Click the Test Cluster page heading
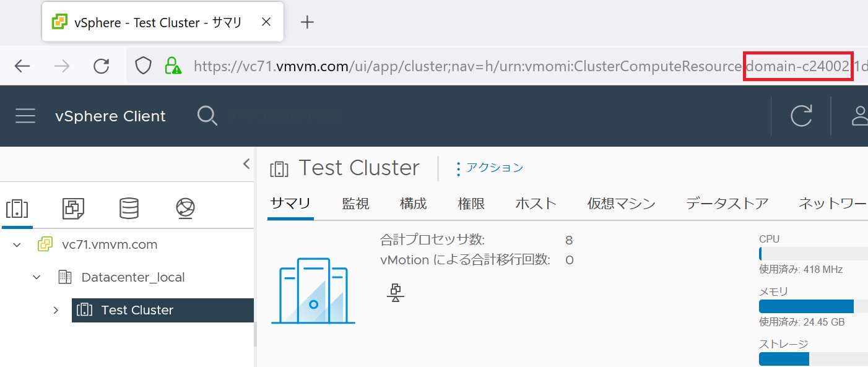Image resolution: width=868 pixels, height=367 pixels. 359,168
